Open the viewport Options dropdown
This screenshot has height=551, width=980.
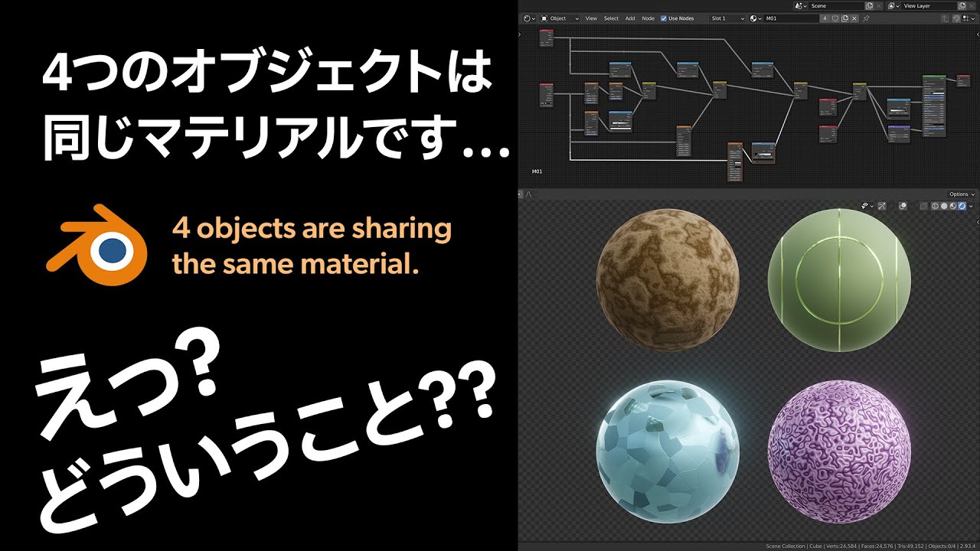coord(962,194)
